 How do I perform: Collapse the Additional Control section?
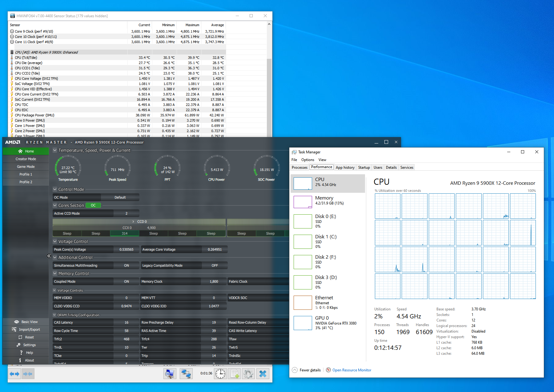click(55, 257)
